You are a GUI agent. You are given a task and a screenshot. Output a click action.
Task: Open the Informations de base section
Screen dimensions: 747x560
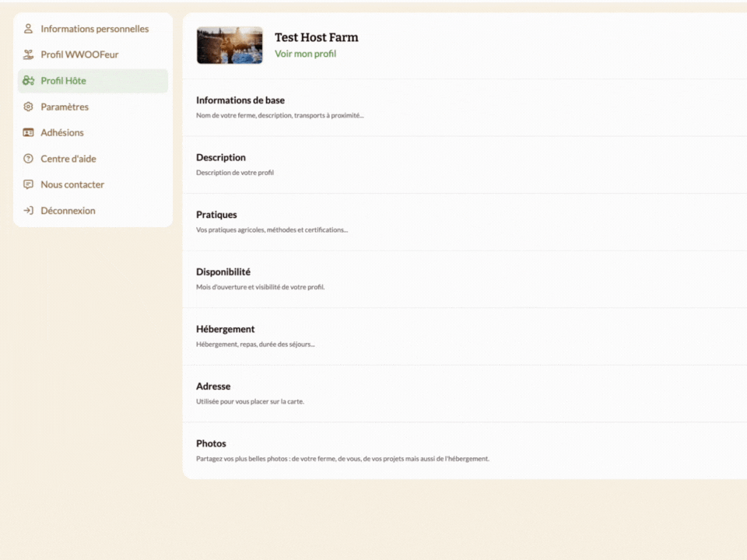click(465, 107)
